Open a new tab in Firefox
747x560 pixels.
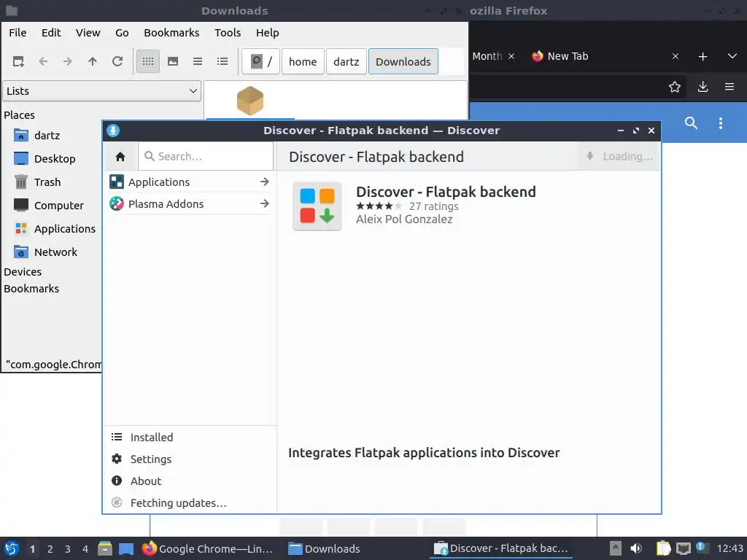[703, 57]
